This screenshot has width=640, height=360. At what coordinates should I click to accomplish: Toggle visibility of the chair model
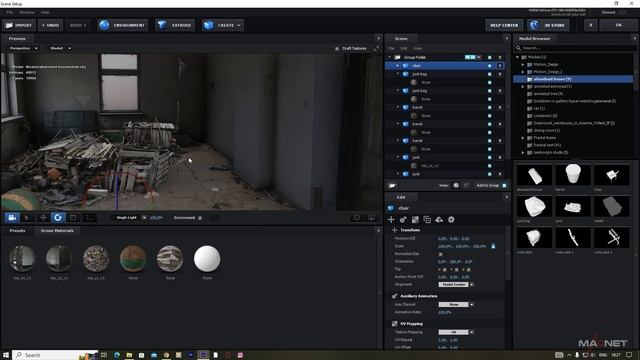click(490, 66)
